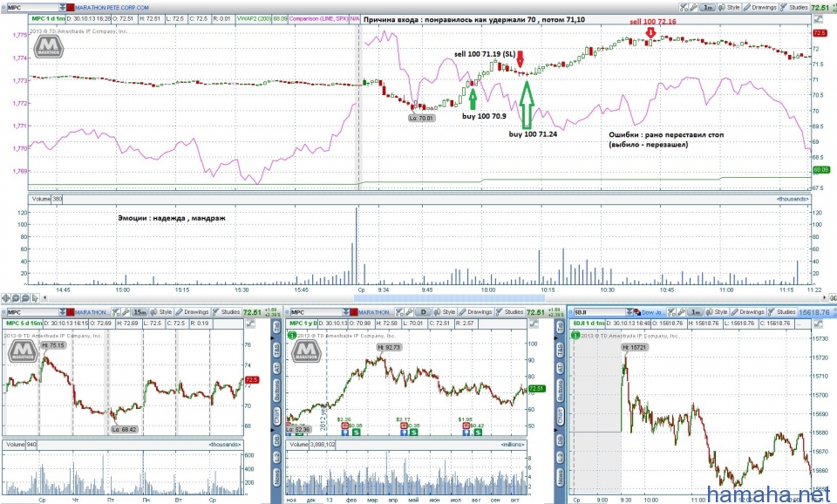
Task: Open the Trd side tab left of the daily chart
Action: 277,328
